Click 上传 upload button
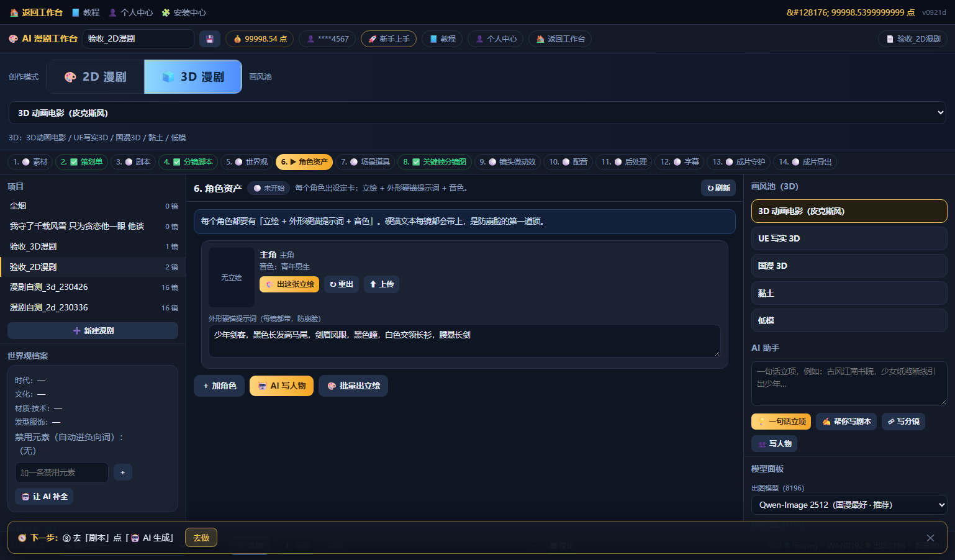 (x=381, y=284)
